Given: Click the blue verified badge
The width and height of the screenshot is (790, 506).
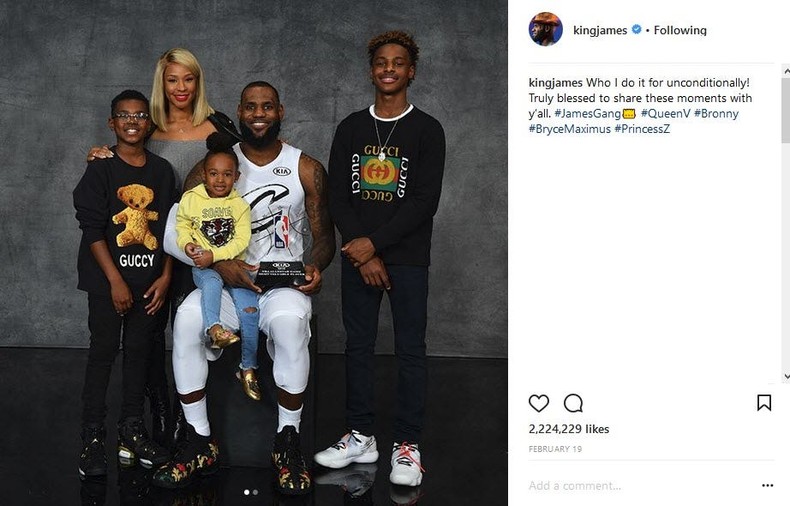Looking at the screenshot, I should [x=636, y=30].
